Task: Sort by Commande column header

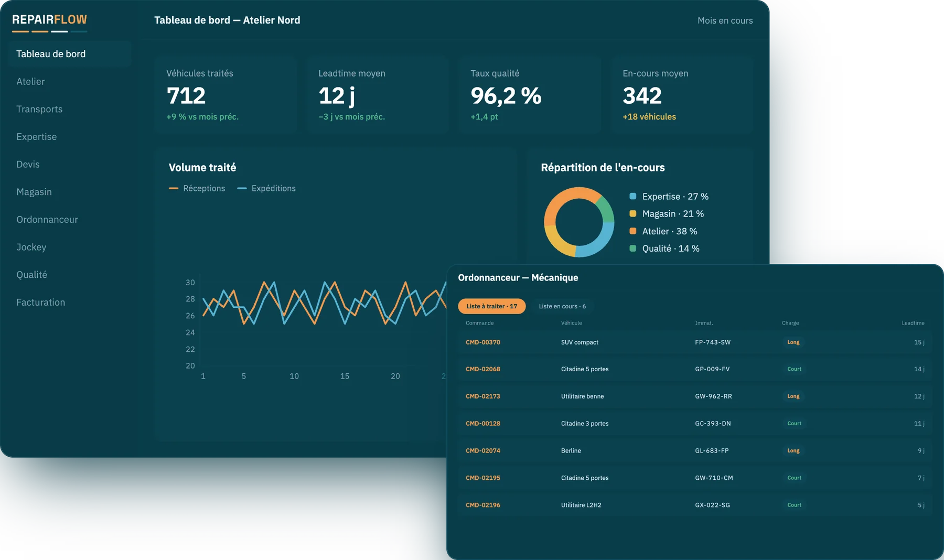Action: (x=479, y=323)
